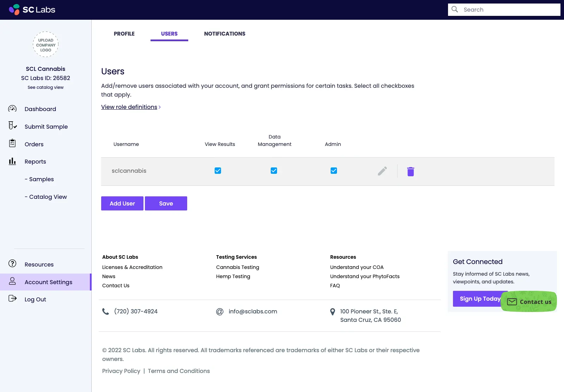The width and height of the screenshot is (564, 392).
Task: Open View role definitions link
Action: coord(129,107)
